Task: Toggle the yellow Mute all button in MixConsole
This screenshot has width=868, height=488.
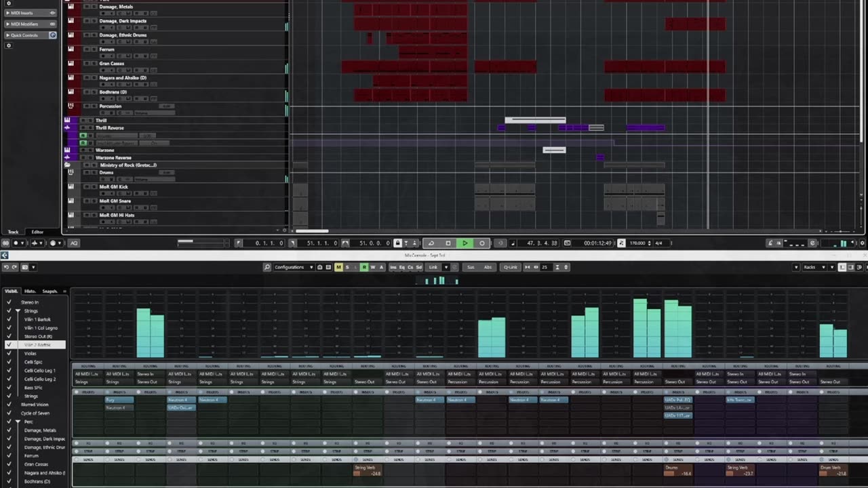Action: click(x=338, y=267)
